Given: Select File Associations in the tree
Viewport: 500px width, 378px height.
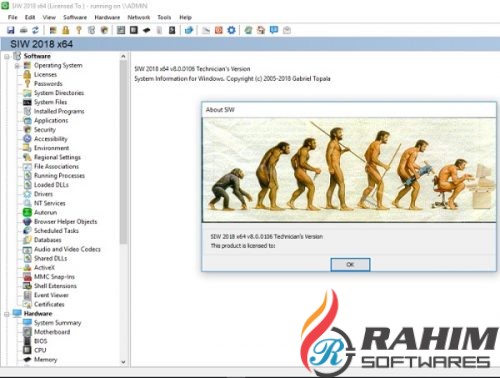Looking at the screenshot, I should pos(56,166).
